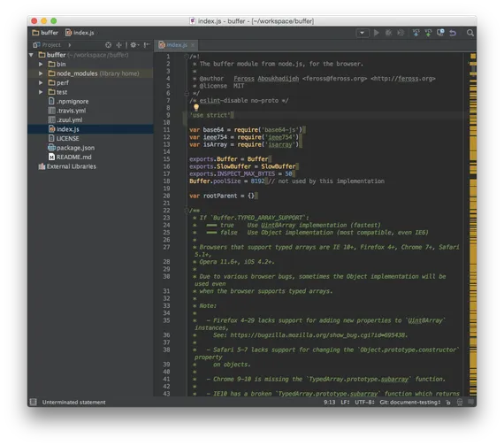Click 'base64-js' require string on line 11
Screen dimensions: 504x446
tap(281, 130)
